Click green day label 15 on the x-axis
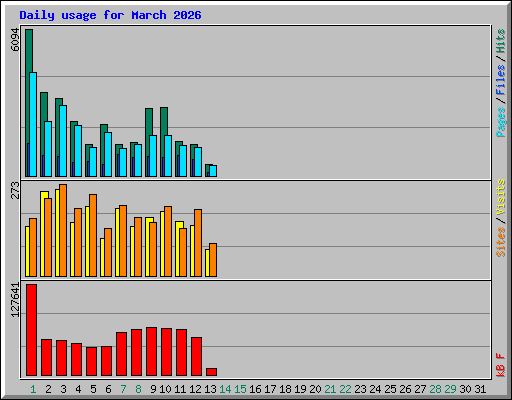 coord(240,389)
